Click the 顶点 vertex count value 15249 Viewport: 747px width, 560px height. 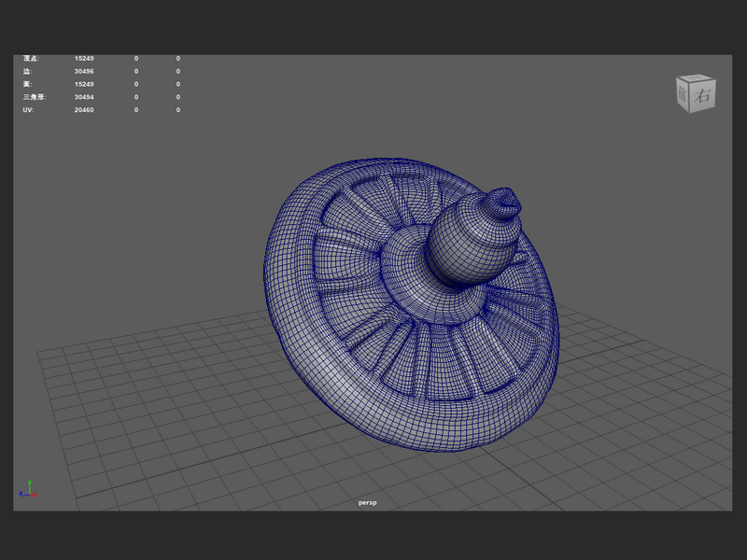tap(84, 59)
